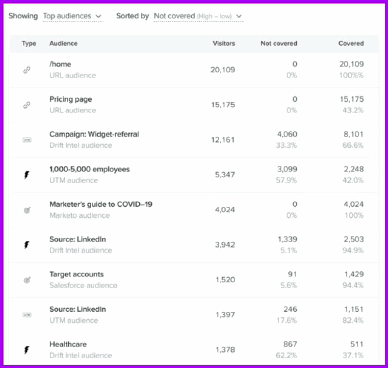Click the Salesforce audience subtitle
388x368 pixels.
point(83,285)
